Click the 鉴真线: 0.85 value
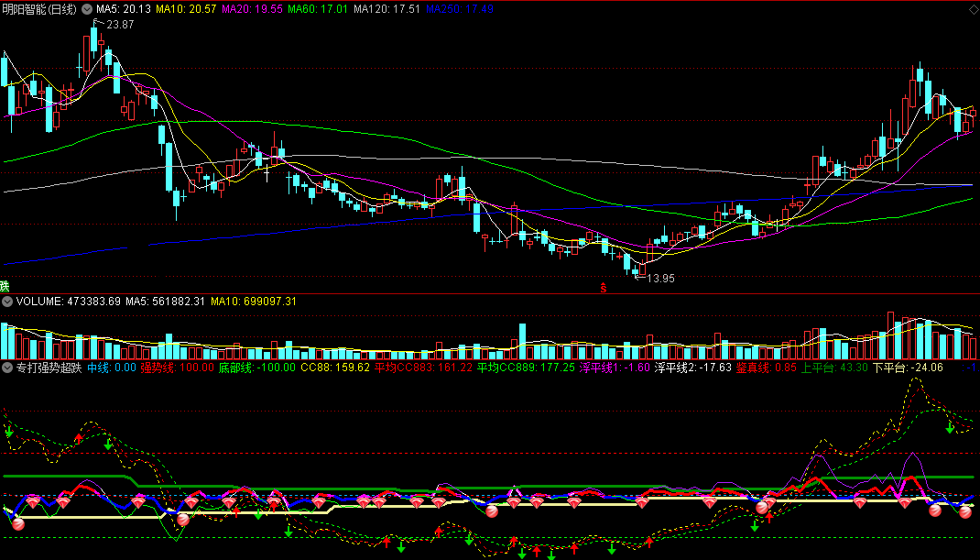Image resolution: width=980 pixels, height=560 pixels. [767, 368]
